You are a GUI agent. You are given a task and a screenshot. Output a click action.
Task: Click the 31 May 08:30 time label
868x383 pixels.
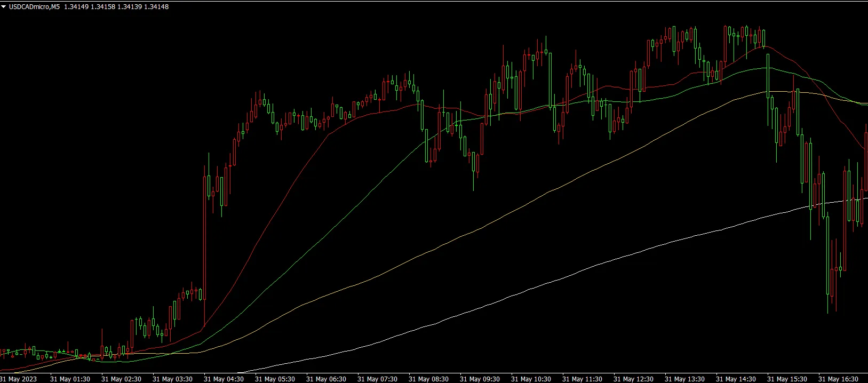[x=428, y=379]
